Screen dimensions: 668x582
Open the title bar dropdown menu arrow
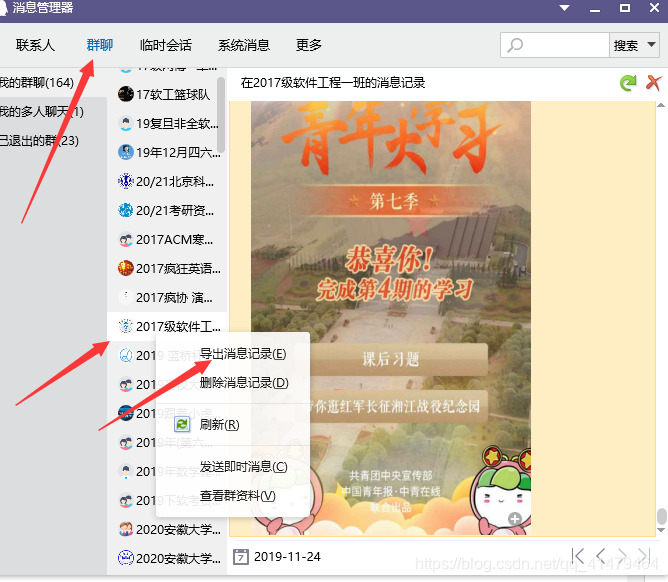click(x=564, y=8)
